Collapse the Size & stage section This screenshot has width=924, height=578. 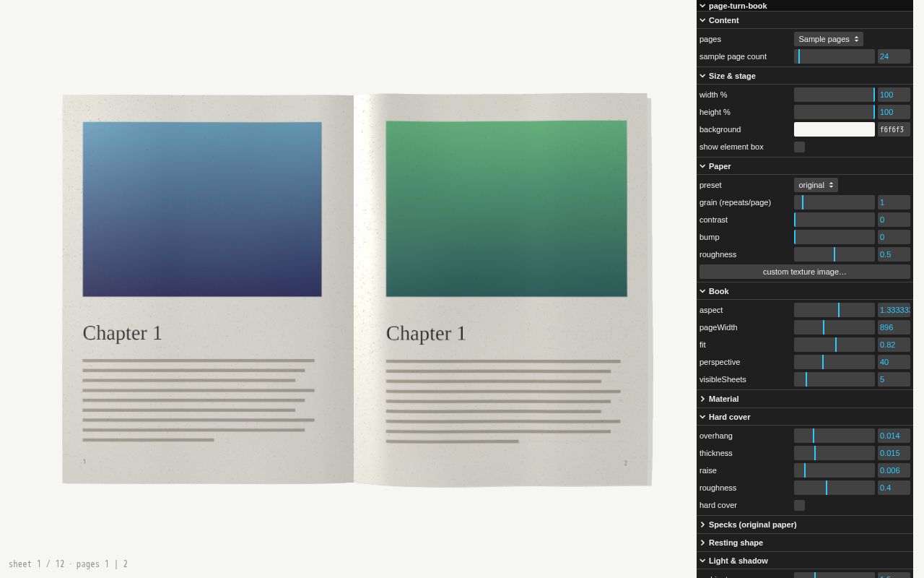coord(805,76)
